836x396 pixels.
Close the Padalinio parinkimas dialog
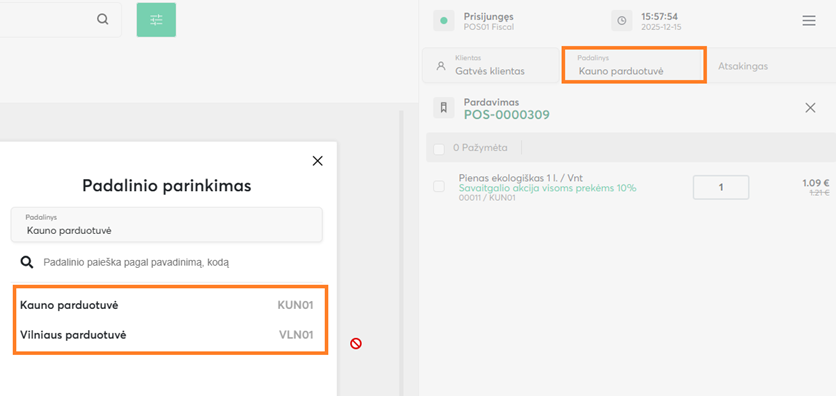317,161
